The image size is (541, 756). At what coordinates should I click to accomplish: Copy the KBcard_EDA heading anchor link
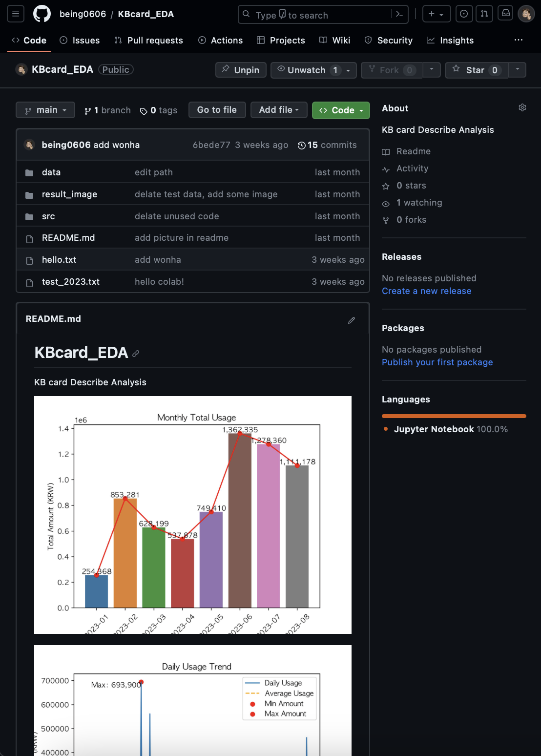136,354
